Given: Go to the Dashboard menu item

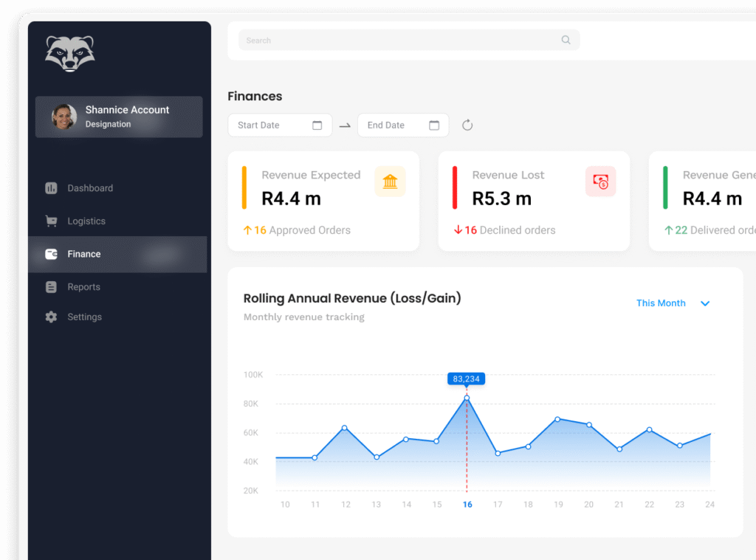Looking at the screenshot, I should coord(90,188).
